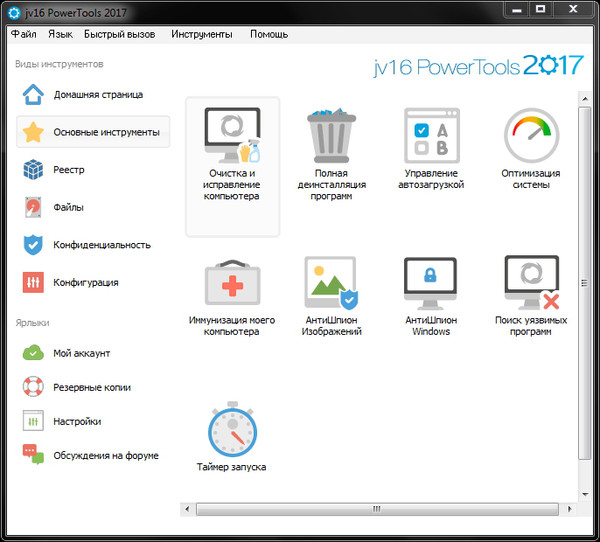Open Файлы tools category
The height and width of the screenshot is (542, 600).
pos(68,208)
